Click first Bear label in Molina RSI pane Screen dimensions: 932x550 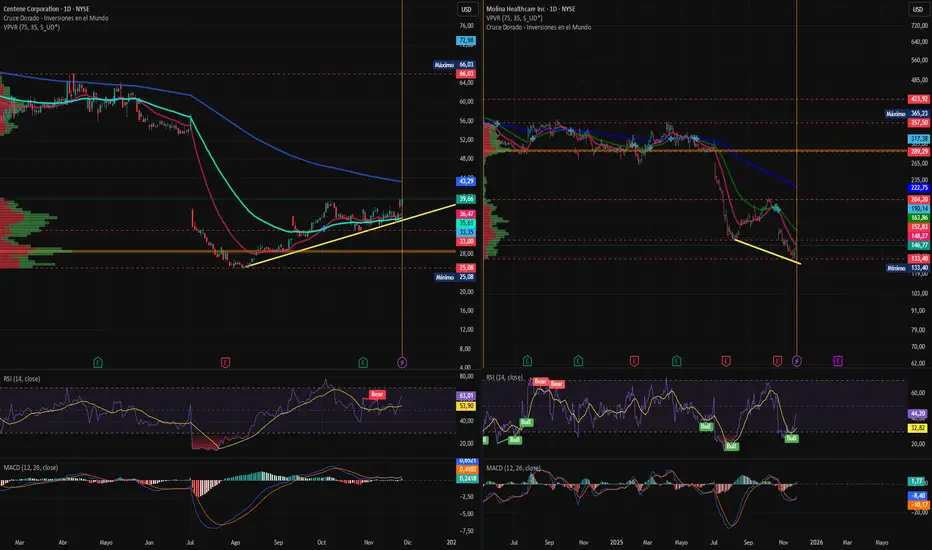tap(540, 381)
